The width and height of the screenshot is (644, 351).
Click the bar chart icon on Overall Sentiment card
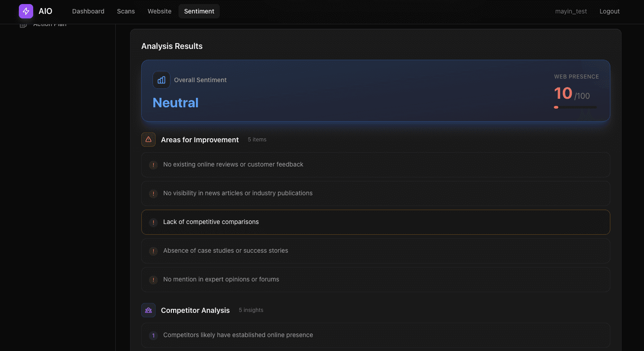pyautogui.click(x=161, y=80)
